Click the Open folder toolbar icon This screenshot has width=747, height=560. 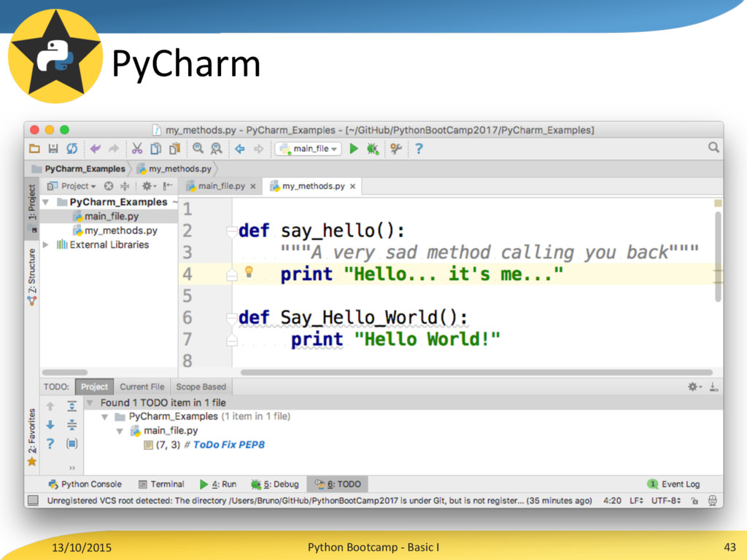click(x=34, y=149)
